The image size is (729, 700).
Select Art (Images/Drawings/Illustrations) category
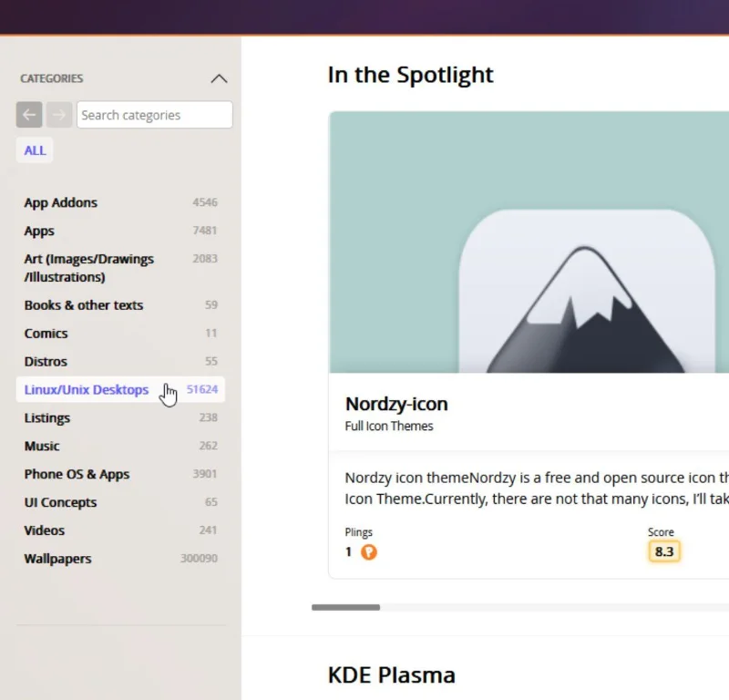120,268
